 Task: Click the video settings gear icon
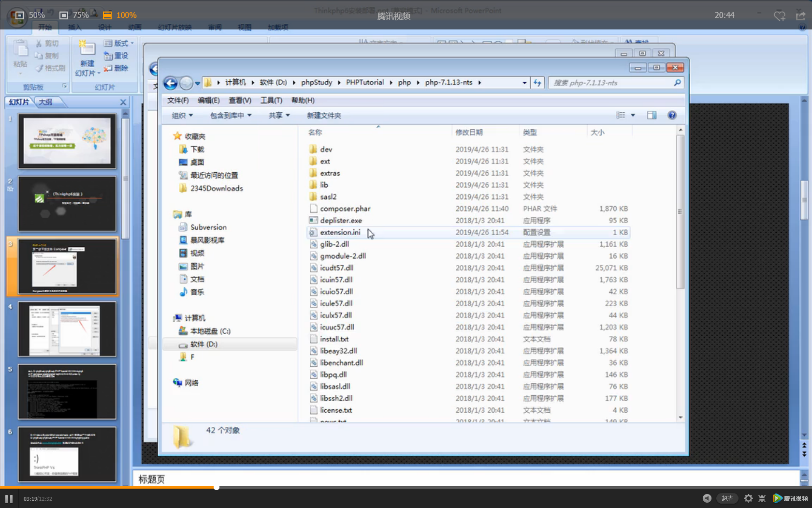click(x=748, y=498)
